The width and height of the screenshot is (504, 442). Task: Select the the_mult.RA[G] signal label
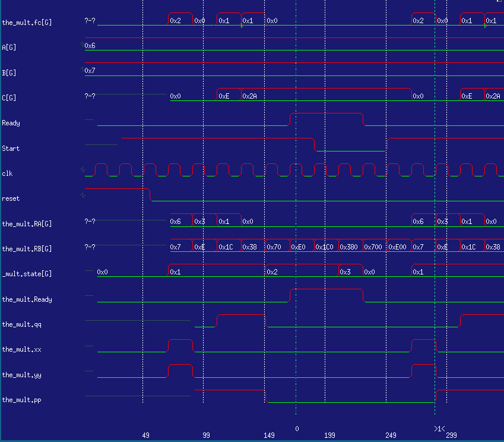[x=27, y=224]
